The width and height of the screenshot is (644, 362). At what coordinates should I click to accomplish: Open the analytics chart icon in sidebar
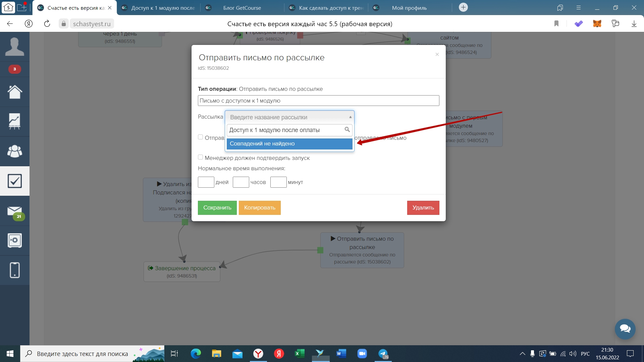(x=14, y=121)
